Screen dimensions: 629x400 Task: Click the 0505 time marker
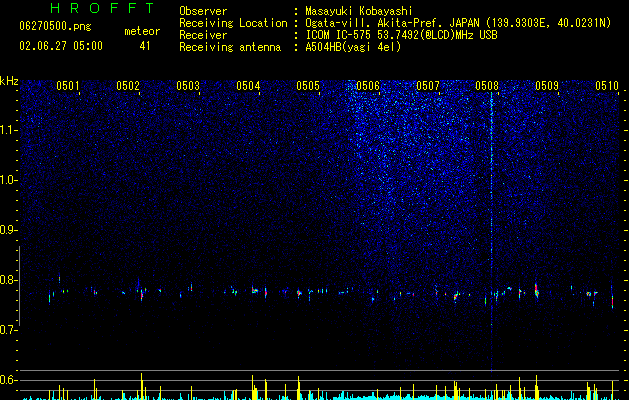[308, 86]
